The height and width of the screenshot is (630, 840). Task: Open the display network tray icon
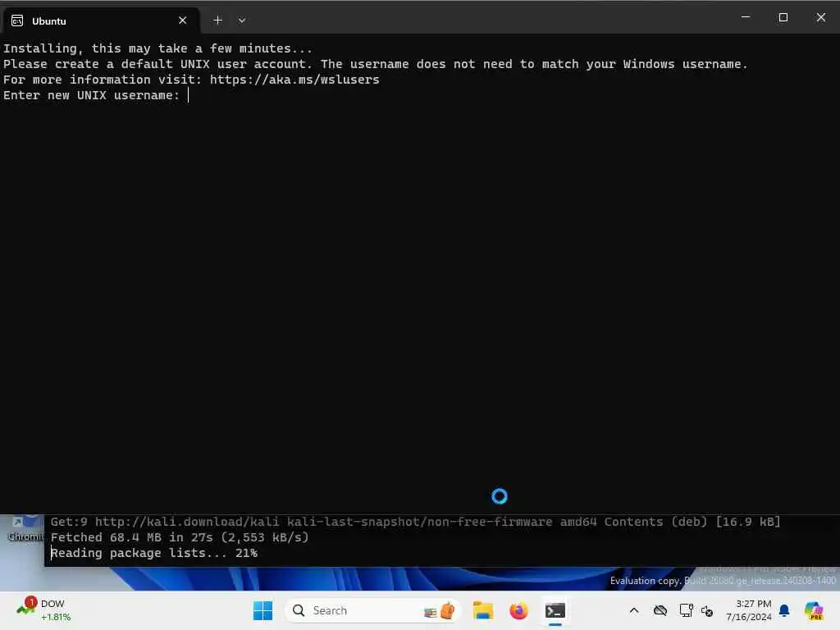(x=686, y=610)
